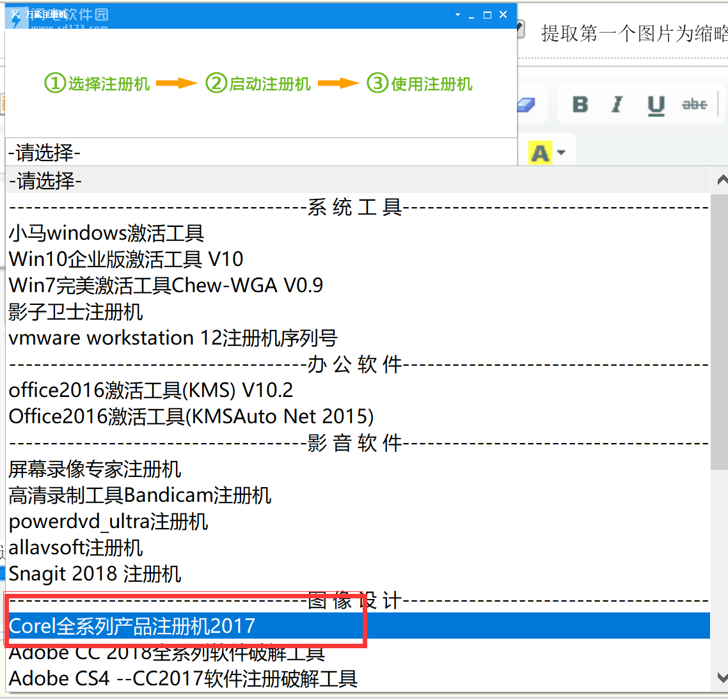Choose Office2016激活工具(KMSAuto Net 2015)
The image size is (728, 700).
coord(358,417)
